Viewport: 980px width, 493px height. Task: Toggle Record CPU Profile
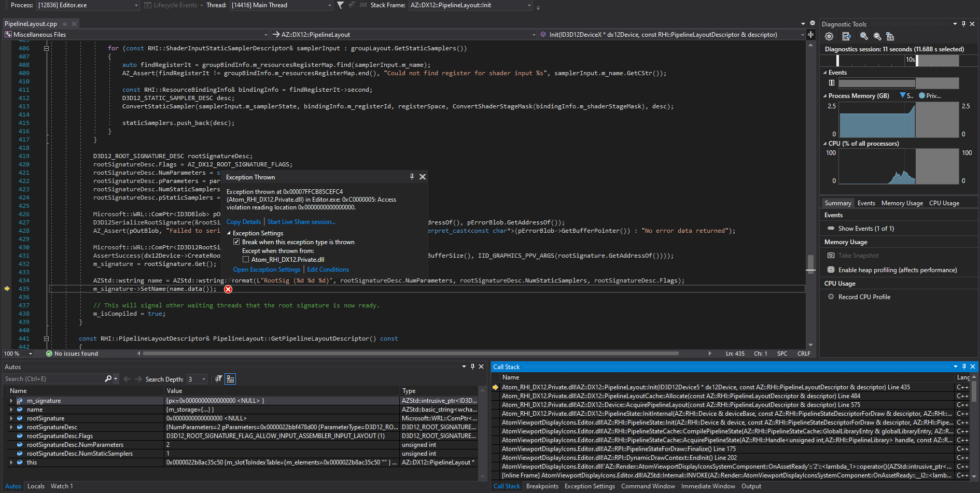(831, 297)
